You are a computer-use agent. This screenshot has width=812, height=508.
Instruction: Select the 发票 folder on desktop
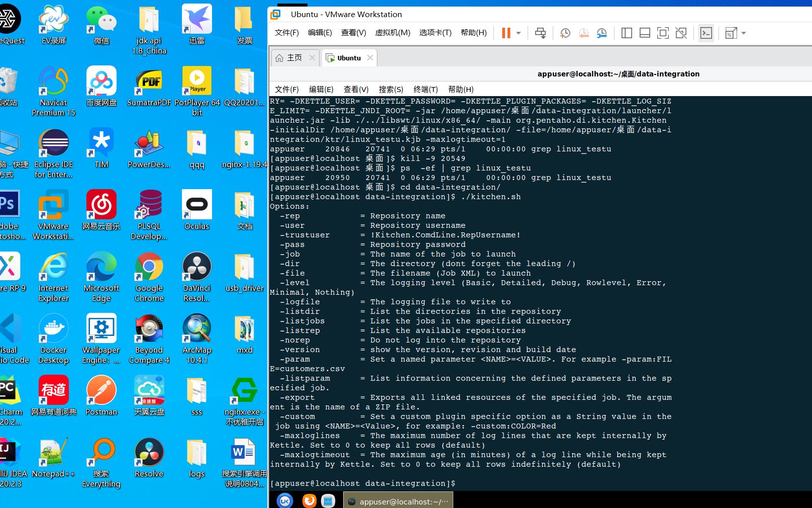click(245, 25)
